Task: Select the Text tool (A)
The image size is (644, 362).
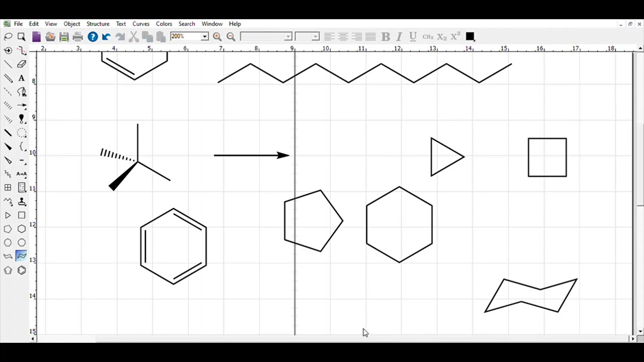Action: pyautogui.click(x=22, y=78)
